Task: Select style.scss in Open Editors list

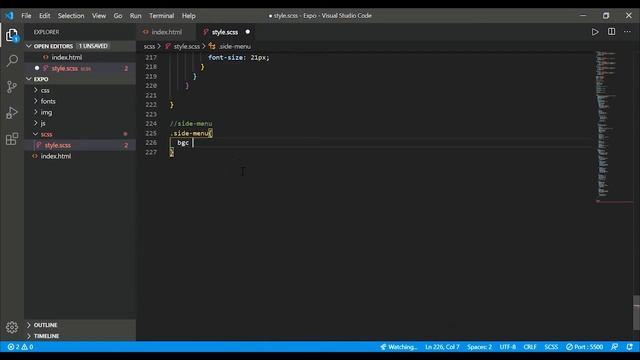Action: coord(80,68)
